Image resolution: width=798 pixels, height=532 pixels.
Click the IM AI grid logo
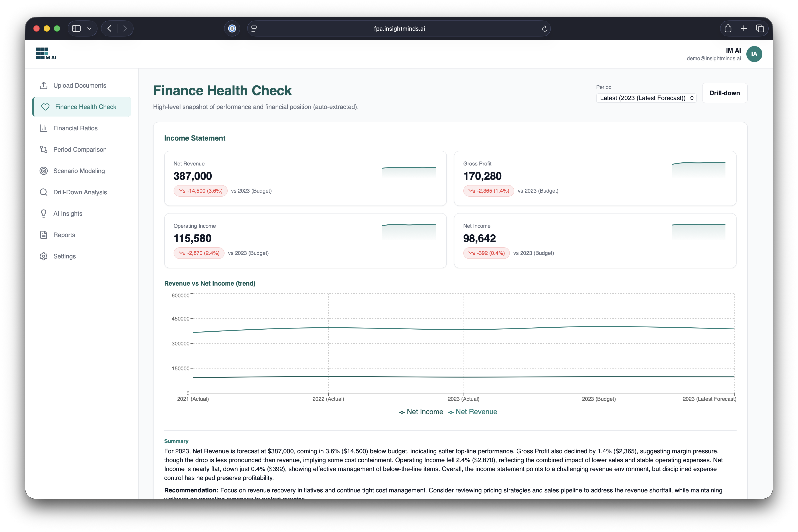click(x=45, y=54)
